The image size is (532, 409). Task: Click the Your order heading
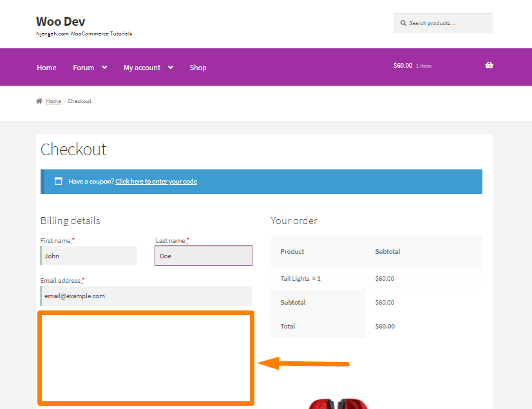(294, 221)
